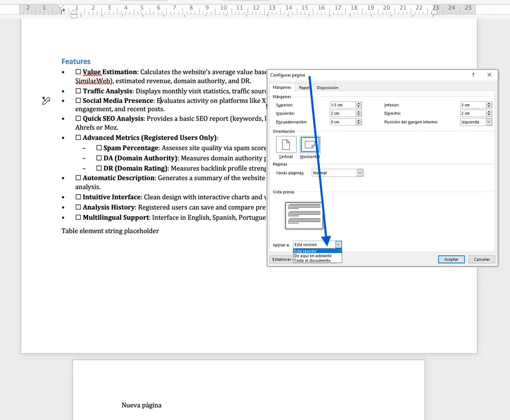This screenshot has width=510, height=420.
Task: Increase the Encuadernación value with up arrow
Action: tap(359, 120)
